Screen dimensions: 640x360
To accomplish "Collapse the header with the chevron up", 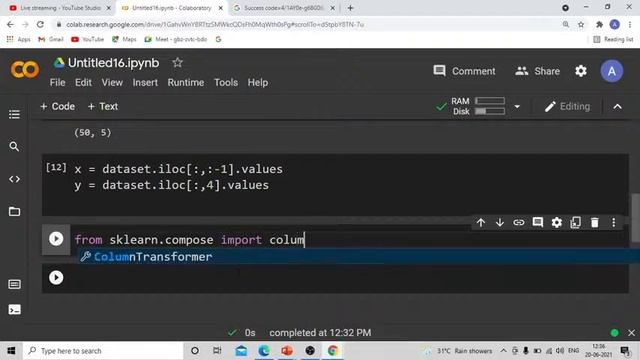I will [x=618, y=107].
